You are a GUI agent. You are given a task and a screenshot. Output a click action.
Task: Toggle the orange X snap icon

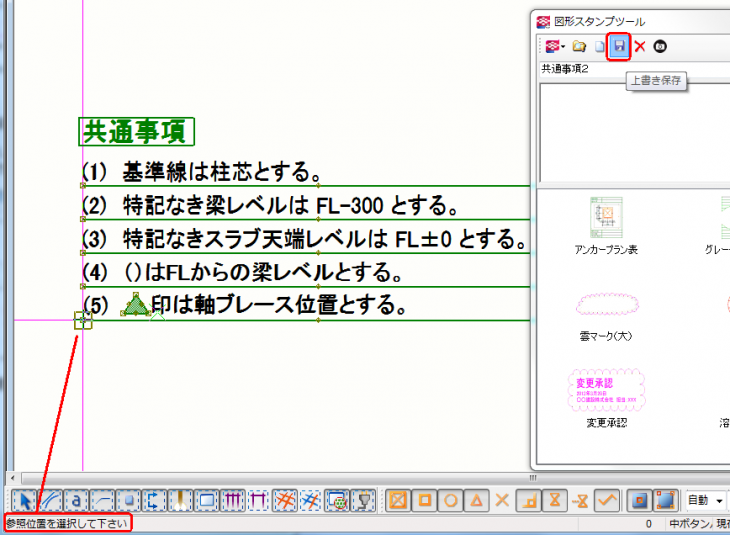coord(502,501)
